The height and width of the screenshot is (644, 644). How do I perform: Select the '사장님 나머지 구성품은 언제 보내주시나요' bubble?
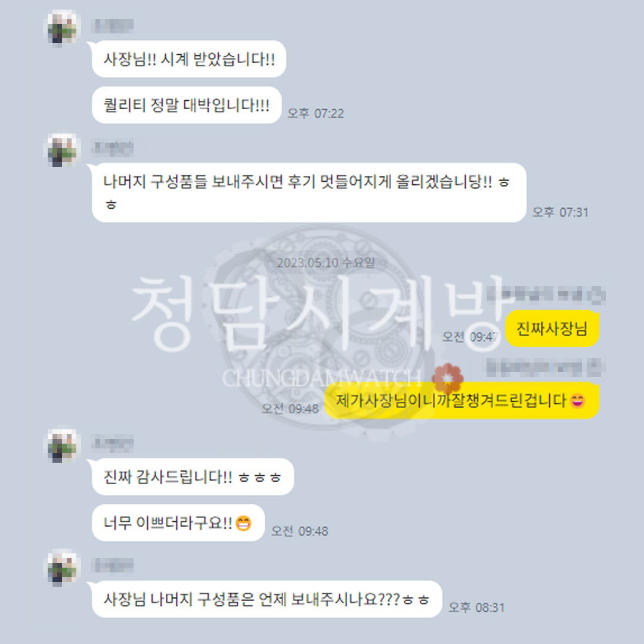click(x=267, y=599)
